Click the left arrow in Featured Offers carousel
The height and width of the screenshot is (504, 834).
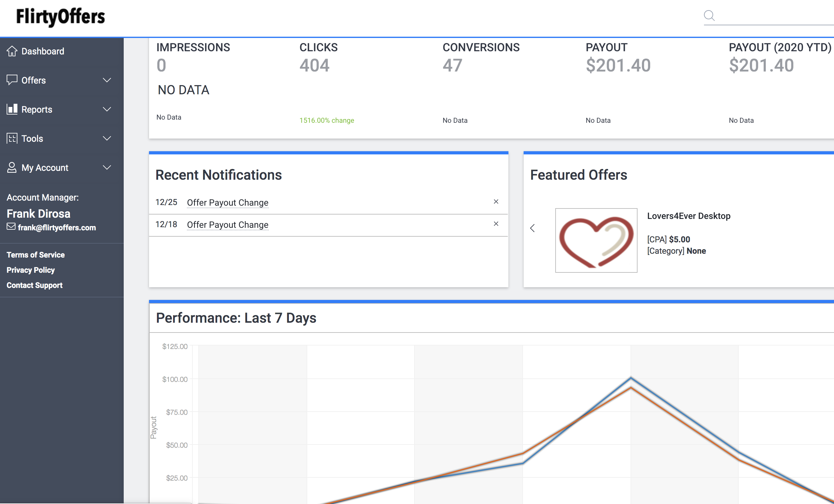[x=533, y=228]
